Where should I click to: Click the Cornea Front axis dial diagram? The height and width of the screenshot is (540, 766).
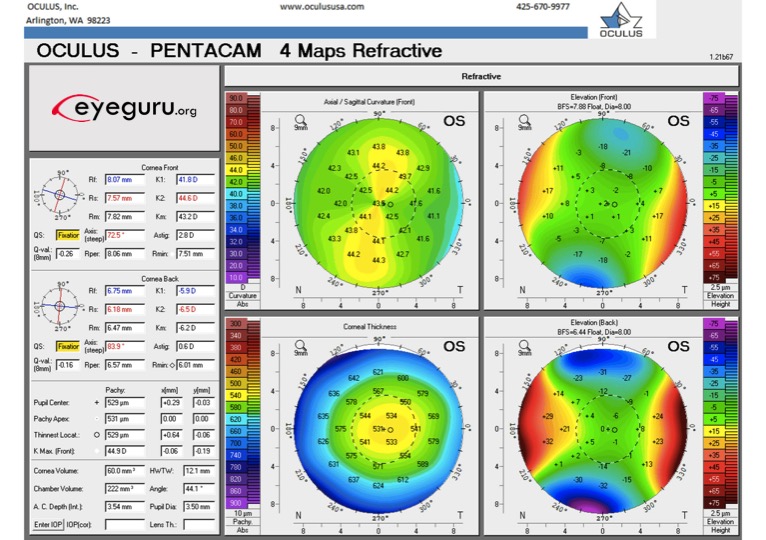60,194
